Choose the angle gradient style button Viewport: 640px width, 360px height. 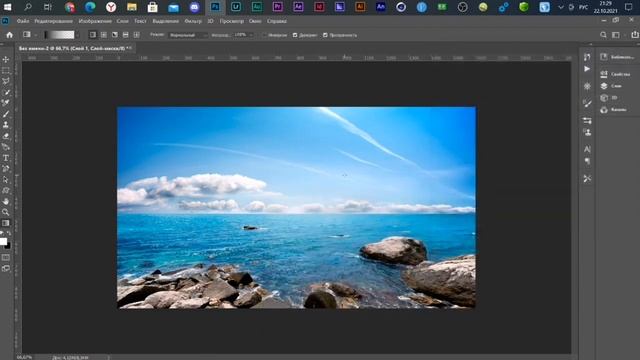pos(115,35)
